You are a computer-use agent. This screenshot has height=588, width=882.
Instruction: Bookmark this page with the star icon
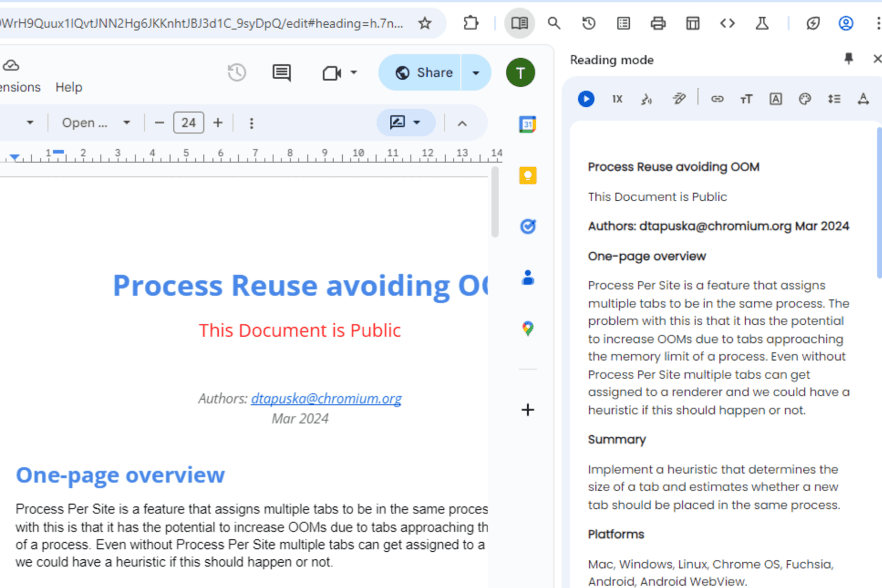pos(424,24)
